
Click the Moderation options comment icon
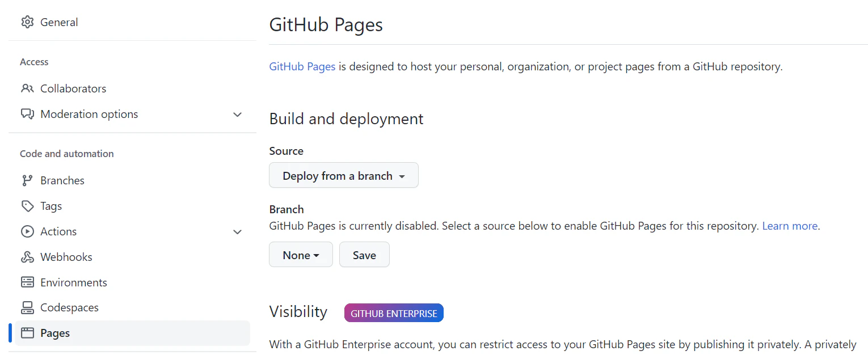(x=27, y=114)
